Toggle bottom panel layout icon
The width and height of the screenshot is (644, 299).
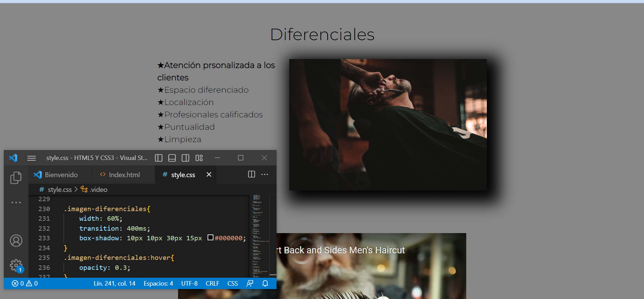point(172,158)
